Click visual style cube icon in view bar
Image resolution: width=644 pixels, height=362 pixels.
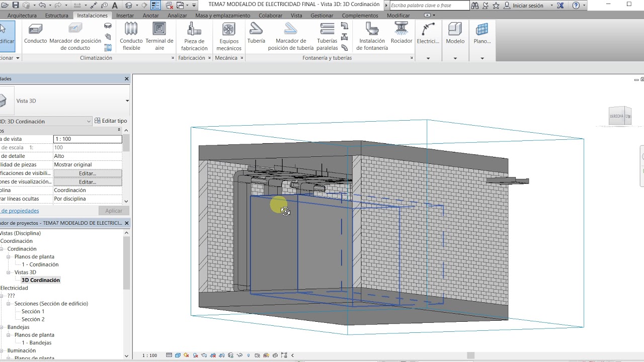(x=178, y=355)
